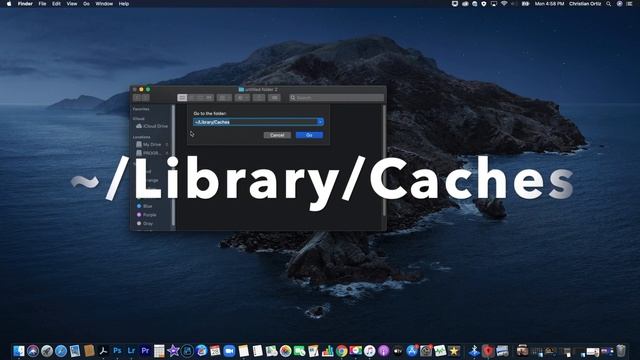The image size is (640, 360).
Task: Open Photos app in the Dock
Action: point(285,351)
